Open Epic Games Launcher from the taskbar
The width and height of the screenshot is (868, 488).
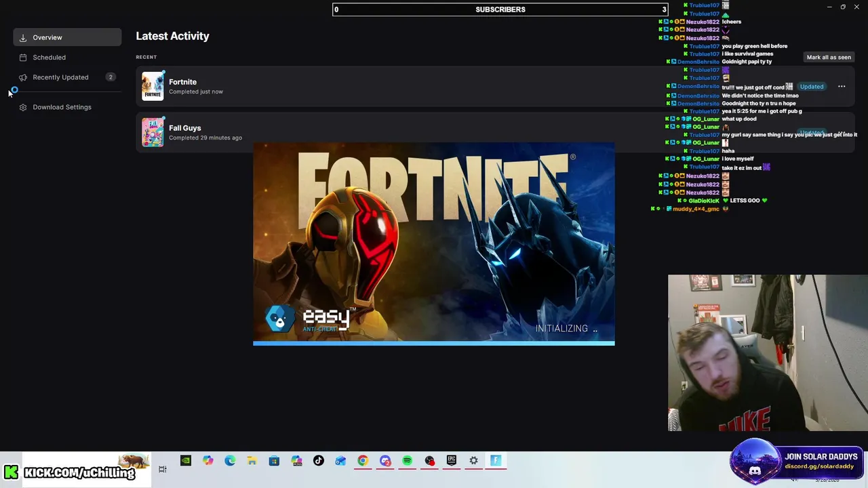(x=452, y=461)
